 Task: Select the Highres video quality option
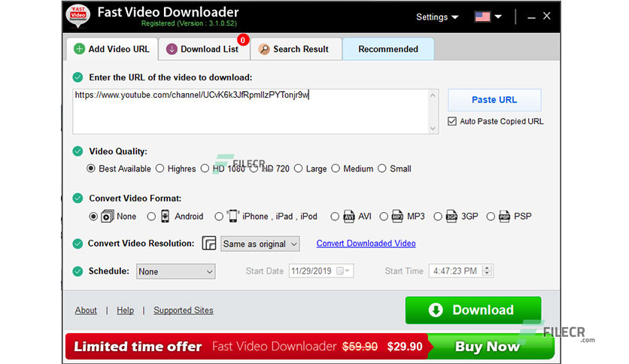[161, 168]
